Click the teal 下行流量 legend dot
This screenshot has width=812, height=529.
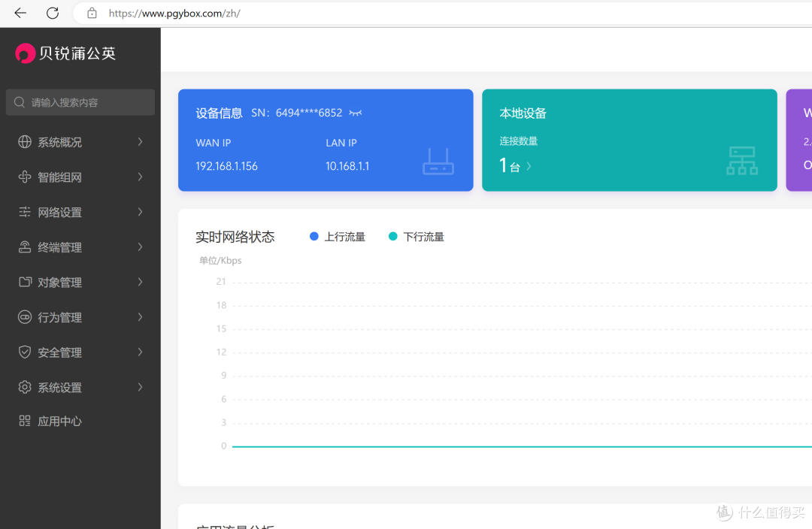(393, 237)
